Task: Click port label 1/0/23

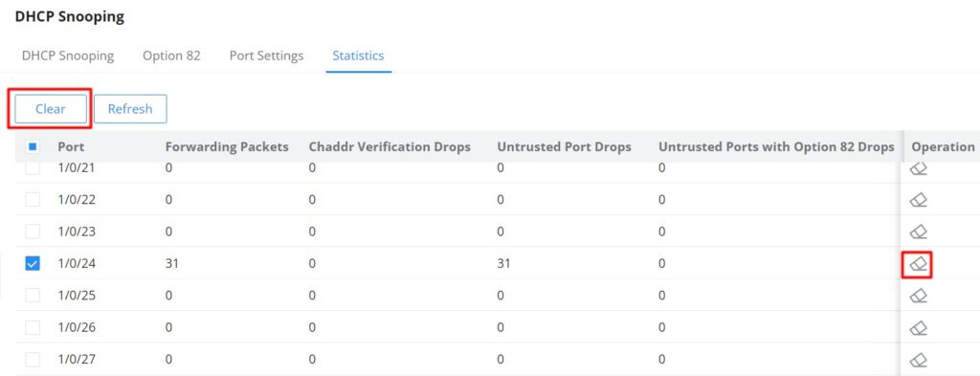Action: pyautogui.click(x=77, y=232)
